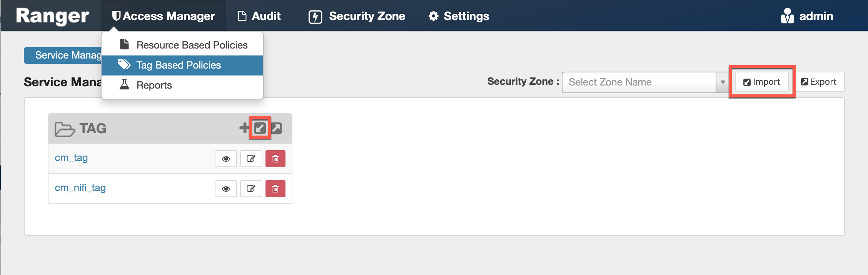
Task: Open the Security Zone dropdown arrow
Action: (x=723, y=82)
